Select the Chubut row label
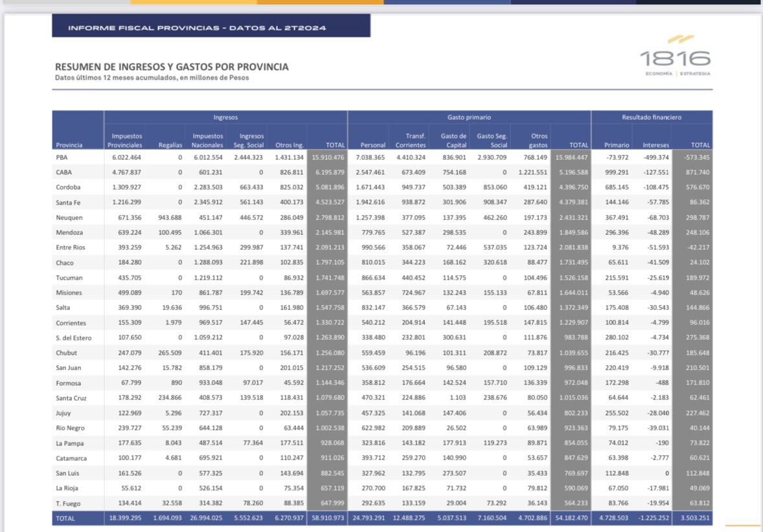Viewport: 763px width, 532px height. 66,353
